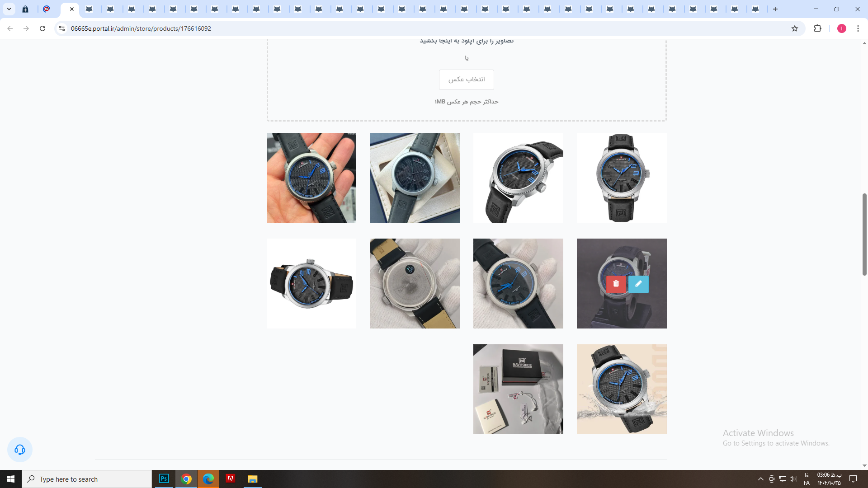Click the page vertical scrollbar thumb

click(x=864, y=234)
